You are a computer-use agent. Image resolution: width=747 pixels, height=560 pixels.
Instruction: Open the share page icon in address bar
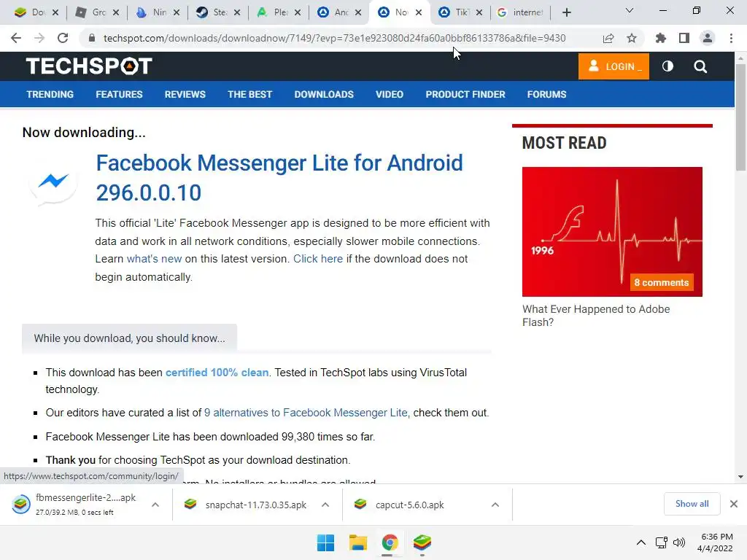(608, 38)
